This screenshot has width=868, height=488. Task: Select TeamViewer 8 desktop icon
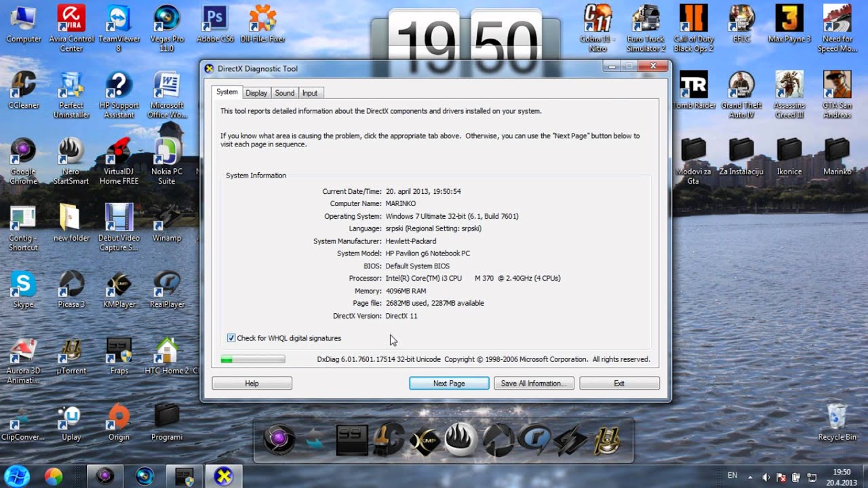119,27
